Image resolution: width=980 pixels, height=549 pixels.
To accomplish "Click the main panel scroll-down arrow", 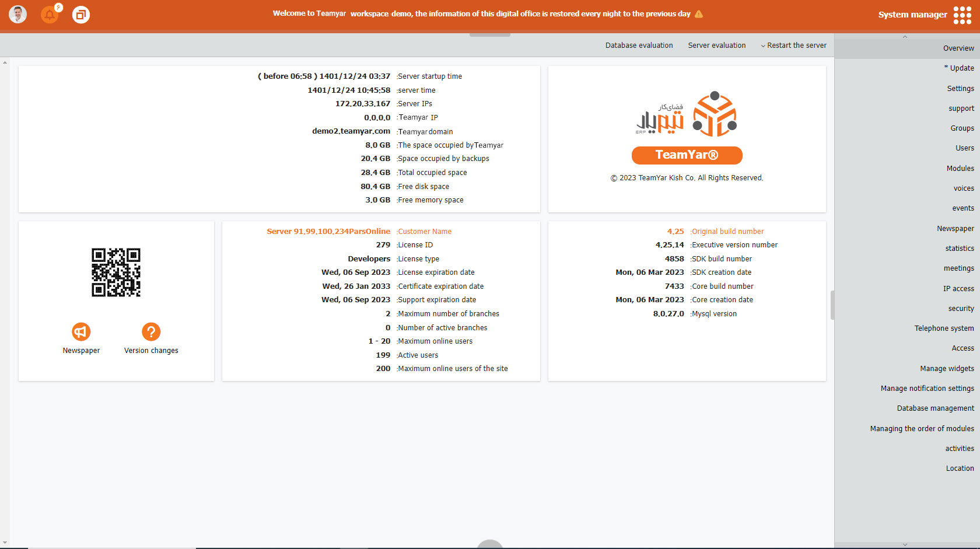I will click(5, 543).
